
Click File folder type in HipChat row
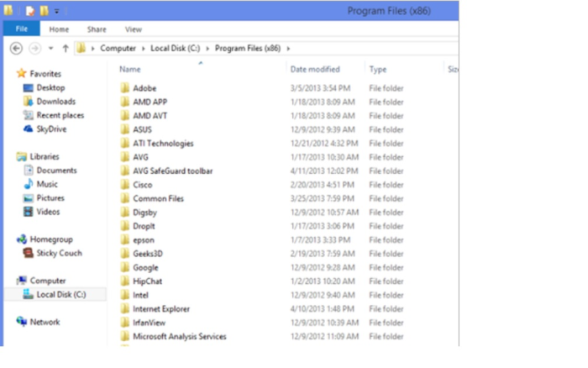tap(386, 281)
